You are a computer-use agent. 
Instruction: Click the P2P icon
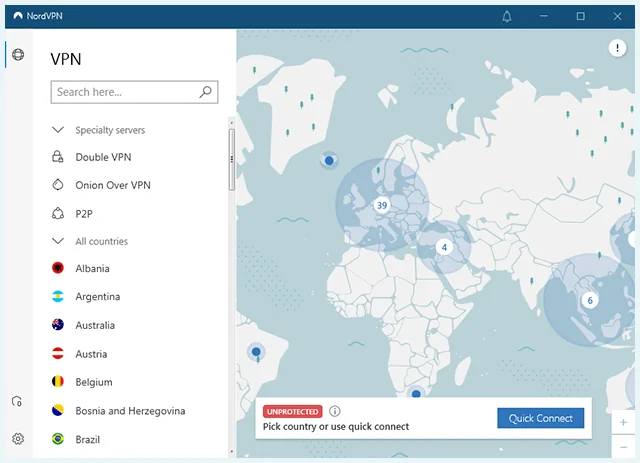click(x=58, y=214)
